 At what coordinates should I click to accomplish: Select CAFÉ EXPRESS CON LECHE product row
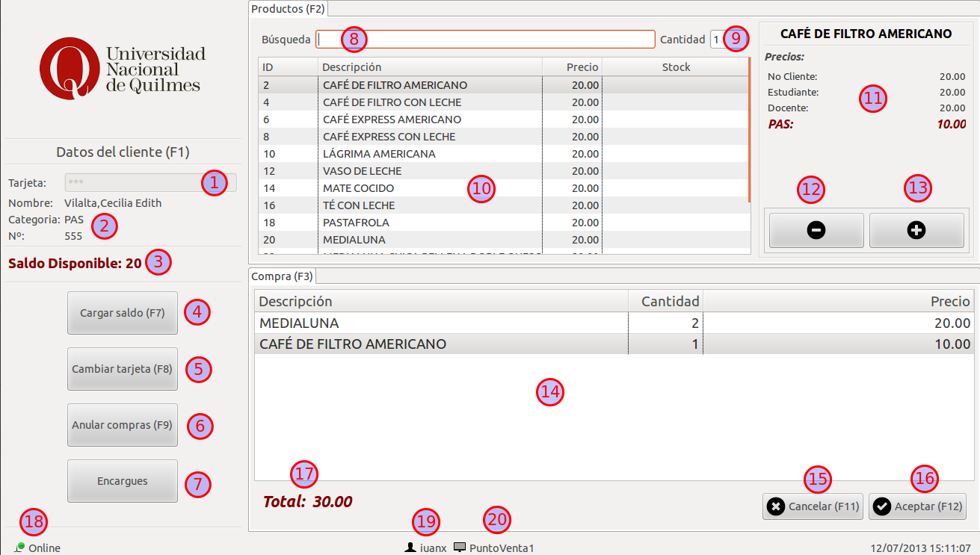click(389, 137)
